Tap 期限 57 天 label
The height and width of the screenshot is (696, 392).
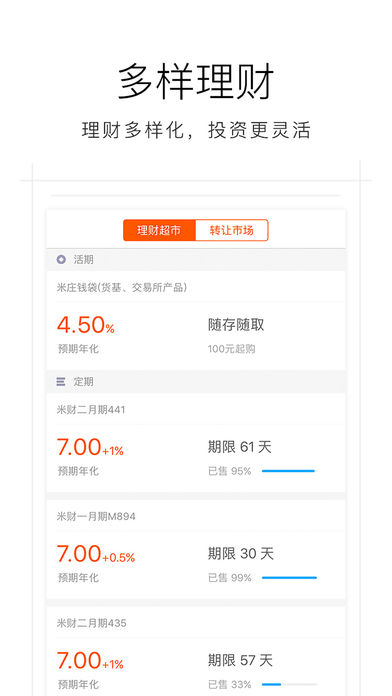click(240, 660)
